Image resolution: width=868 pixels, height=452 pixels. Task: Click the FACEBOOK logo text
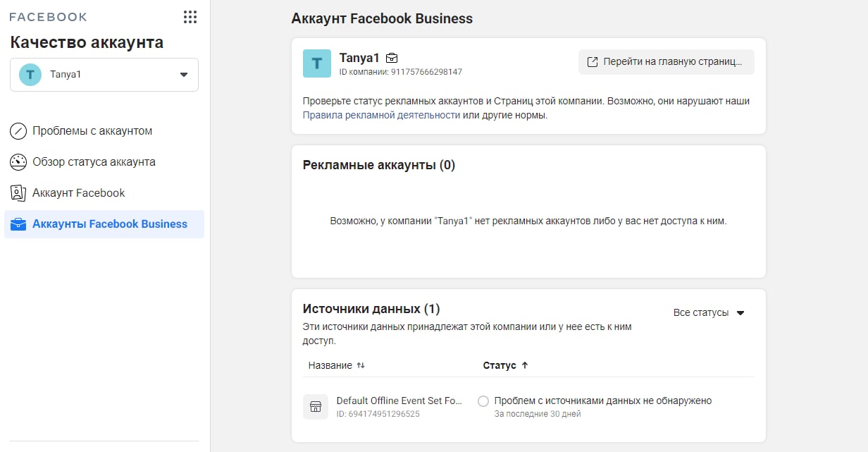(x=49, y=17)
